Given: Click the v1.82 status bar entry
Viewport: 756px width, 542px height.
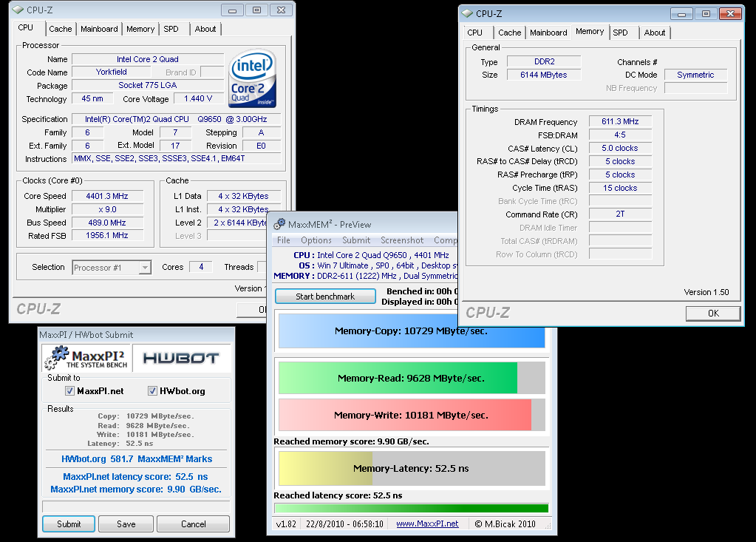Looking at the screenshot, I should click(286, 524).
